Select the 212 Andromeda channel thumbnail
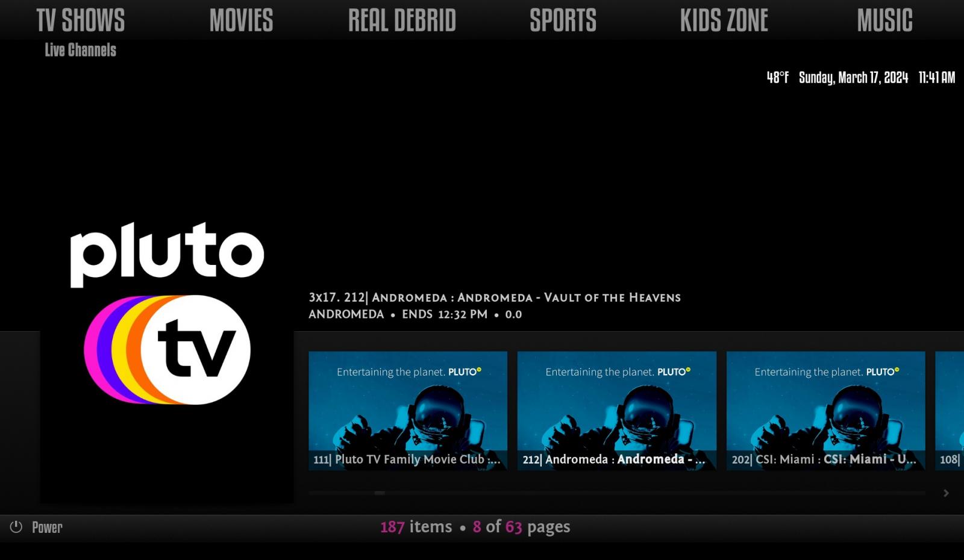Viewport: 964px width, 560px height. point(616,411)
